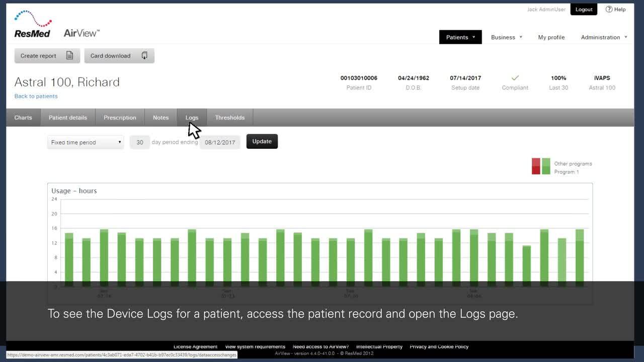
Task: Click the red Other programs legend swatch
Action: pyautogui.click(x=536, y=166)
